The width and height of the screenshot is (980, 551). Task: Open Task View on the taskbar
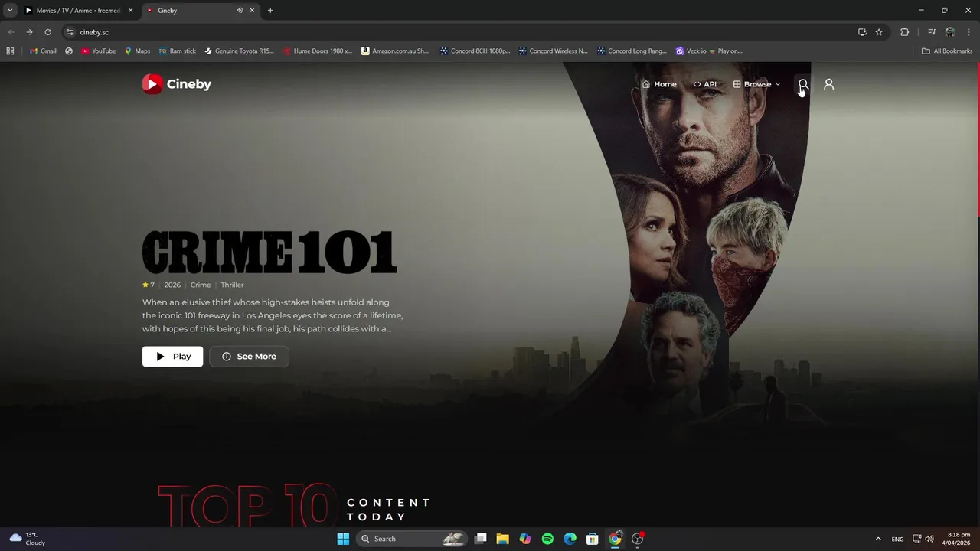480,539
